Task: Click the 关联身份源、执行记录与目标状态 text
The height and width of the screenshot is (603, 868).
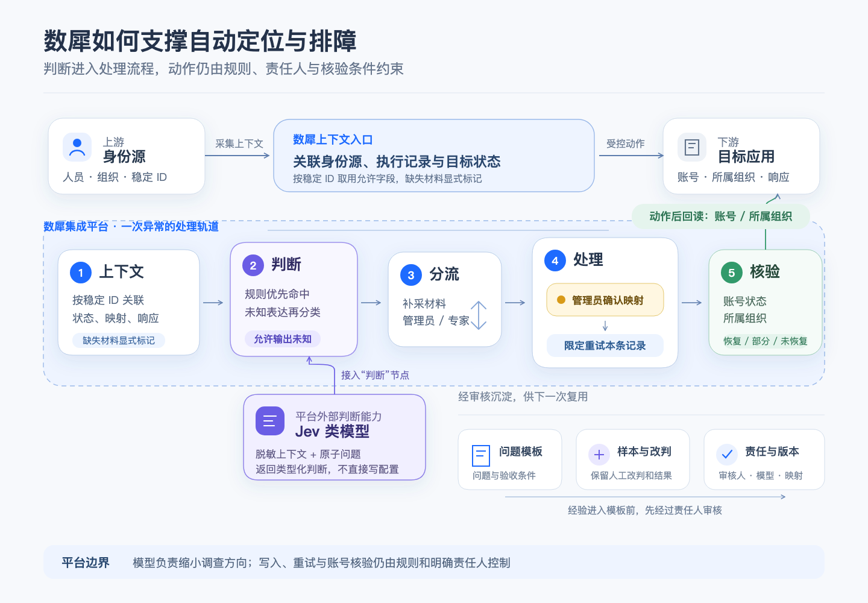Action: pos(397,162)
